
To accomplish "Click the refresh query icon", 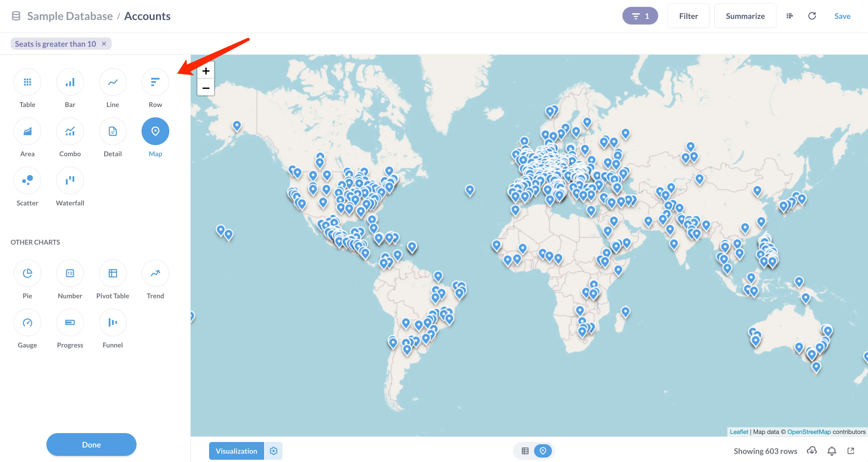I will [x=812, y=16].
